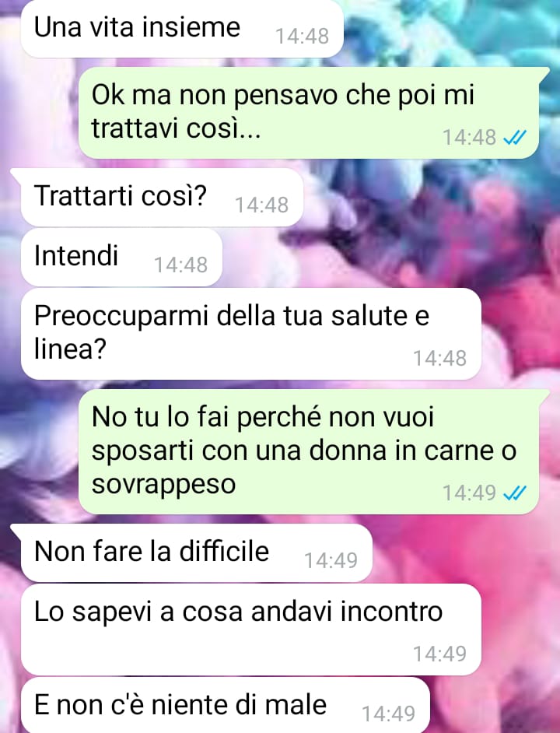The image size is (560, 733).
Task: Tap the blue read receipt on 'sovrappeso' message
Action: (x=515, y=493)
